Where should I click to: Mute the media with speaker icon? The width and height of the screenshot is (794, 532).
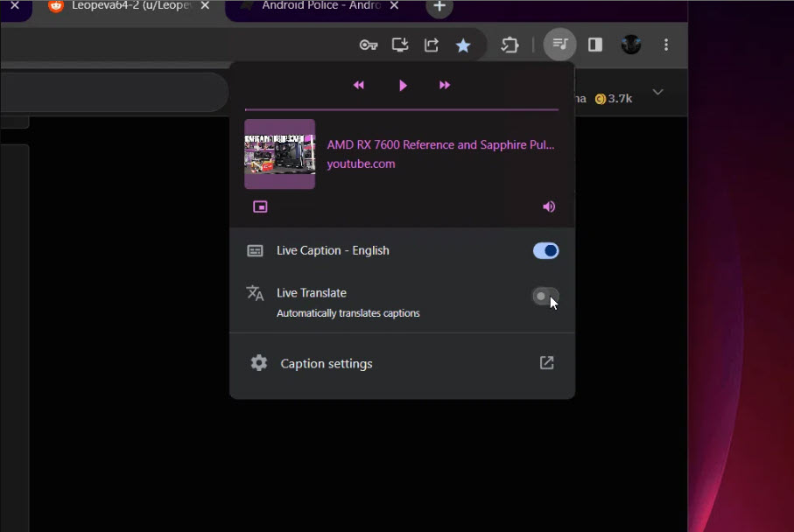549,206
